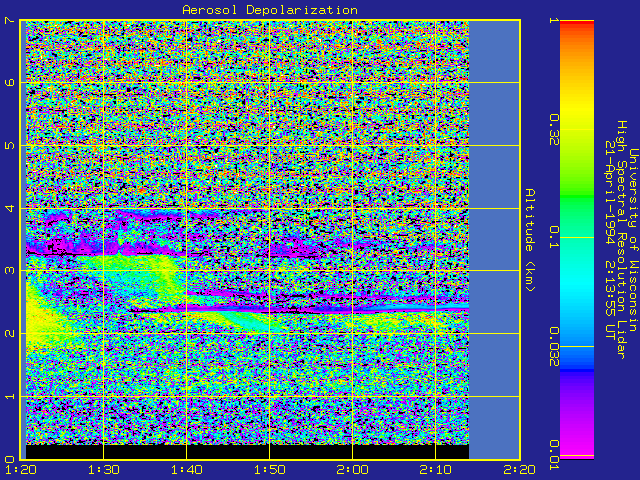
Task: Click the '21-April-1994 2:13:55 UT' timestamp
Action: coord(610,240)
